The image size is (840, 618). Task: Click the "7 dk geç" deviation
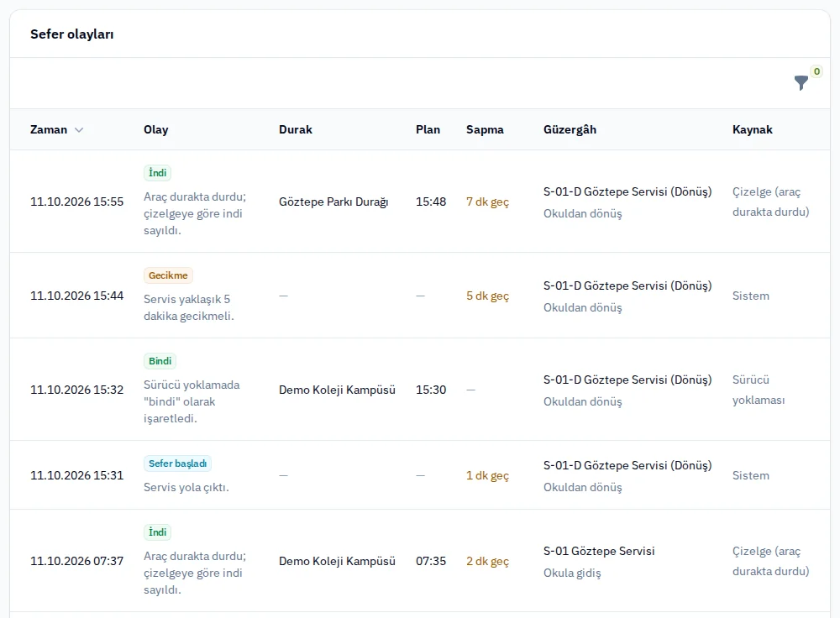487,202
